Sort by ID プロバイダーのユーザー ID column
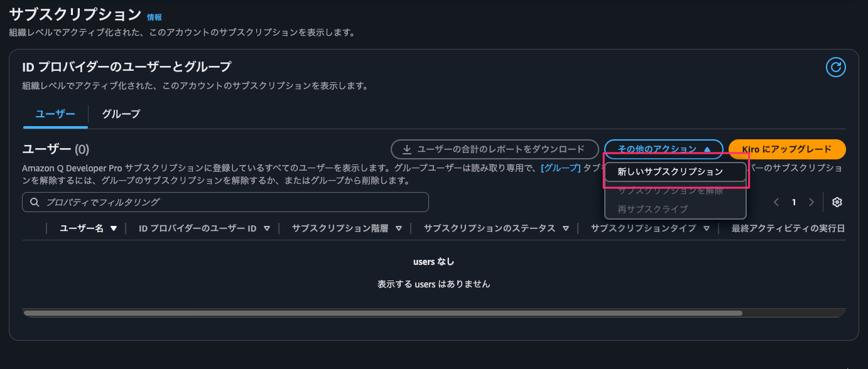Screen dimensions: 868x369 click(x=267, y=228)
